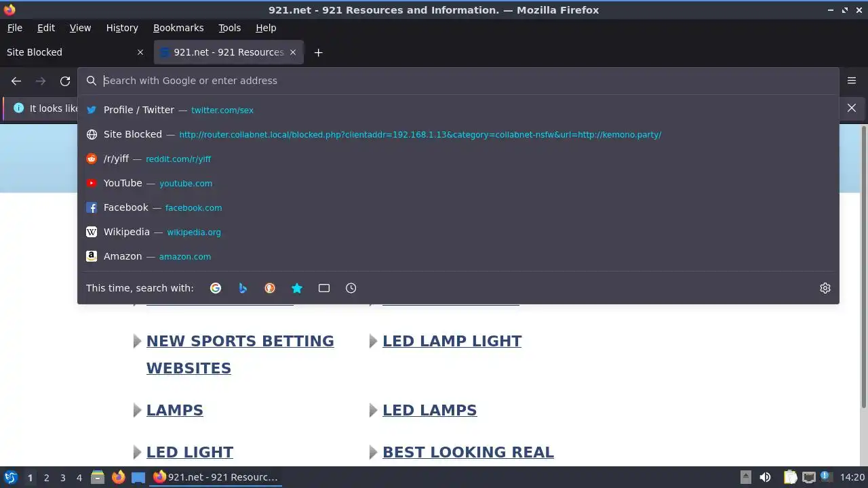This screenshot has height=488, width=868.
Task: Switch to workspace 3
Action: [62, 478]
